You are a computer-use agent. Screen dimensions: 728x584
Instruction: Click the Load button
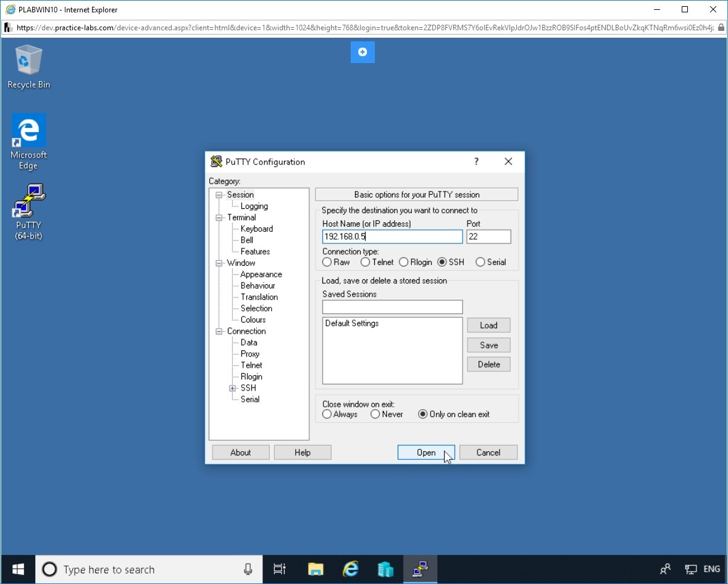488,325
